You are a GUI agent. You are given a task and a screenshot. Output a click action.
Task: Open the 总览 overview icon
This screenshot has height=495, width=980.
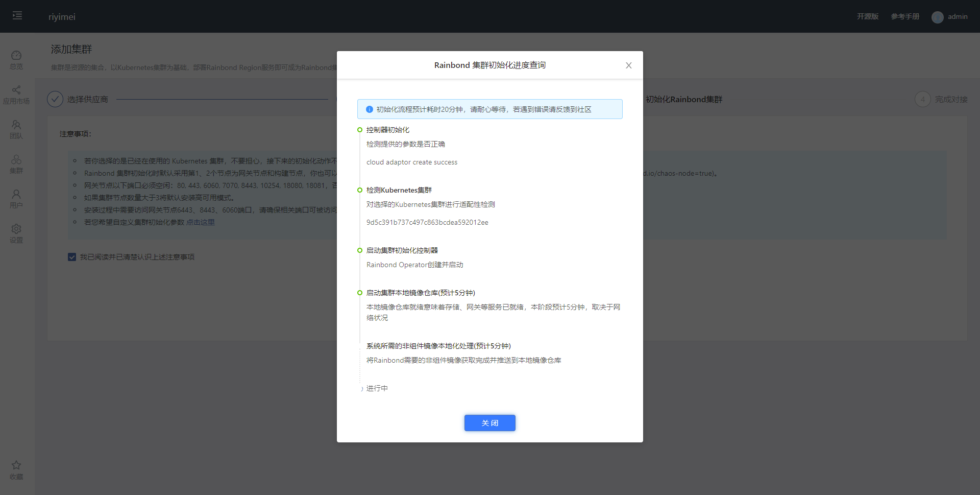[x=16, y=55]
